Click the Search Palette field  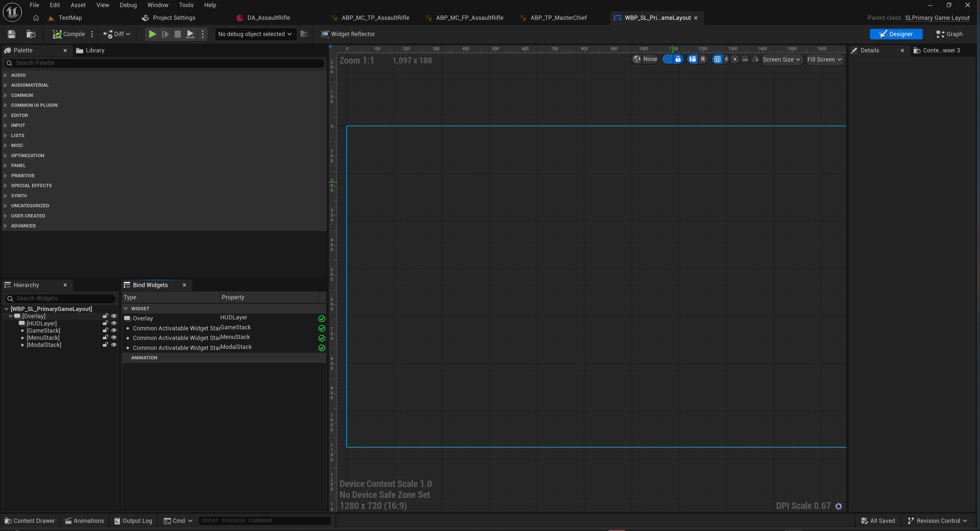pos(164,63)
